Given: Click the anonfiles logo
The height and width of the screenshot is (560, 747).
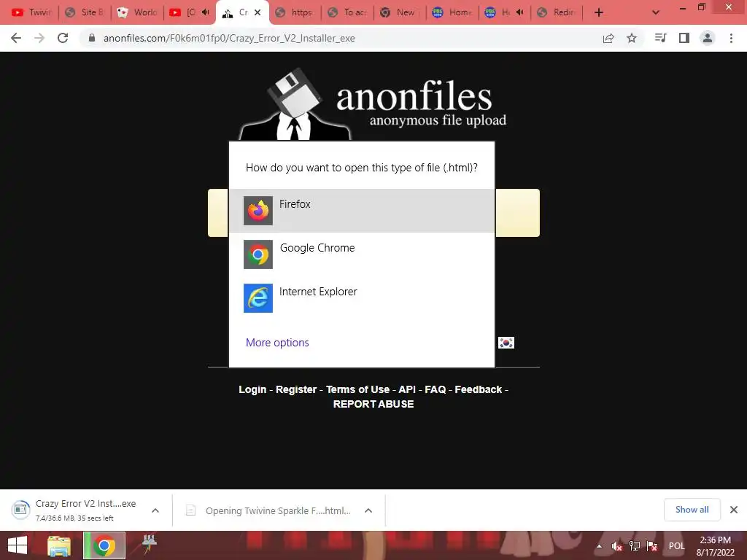Looking at the screenshot, I should pos(373,104).
